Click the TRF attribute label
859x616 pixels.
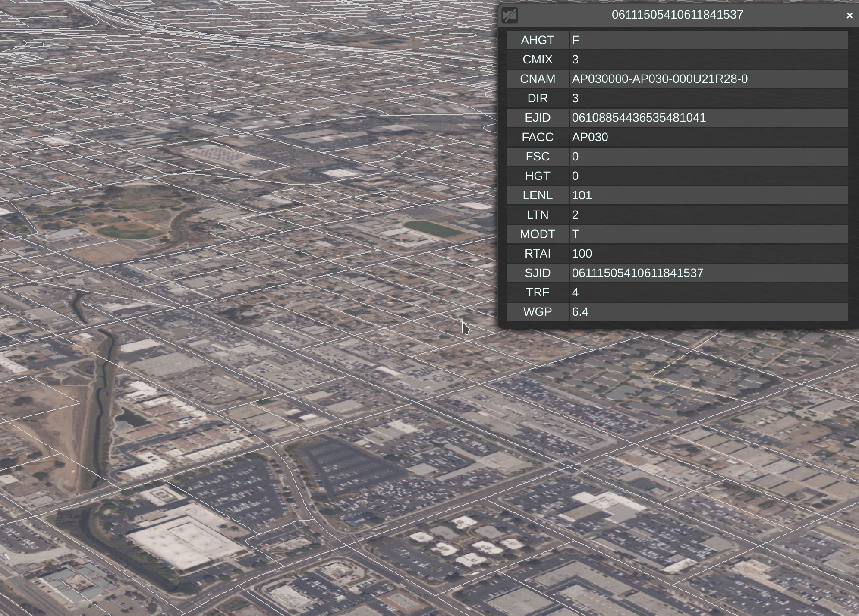click(537, 292)
